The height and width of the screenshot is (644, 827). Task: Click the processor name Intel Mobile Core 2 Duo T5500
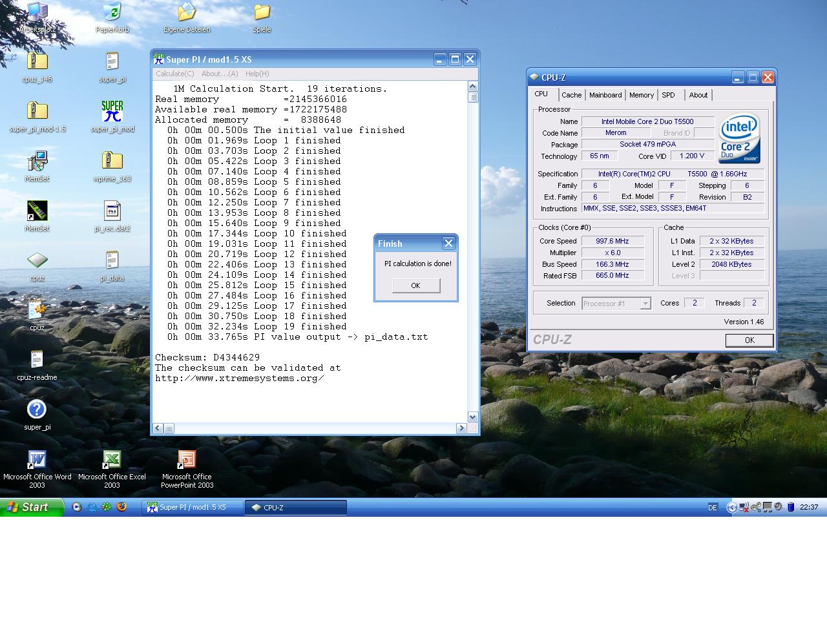pos(648,121)
